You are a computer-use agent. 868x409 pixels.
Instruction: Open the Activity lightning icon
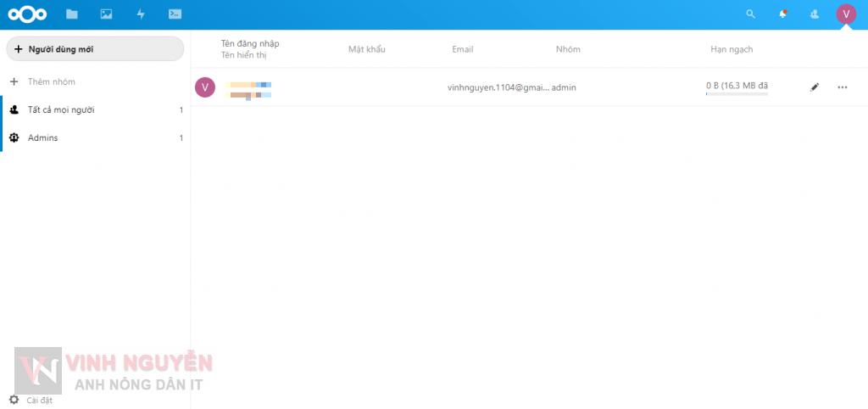tap(140, 14)
